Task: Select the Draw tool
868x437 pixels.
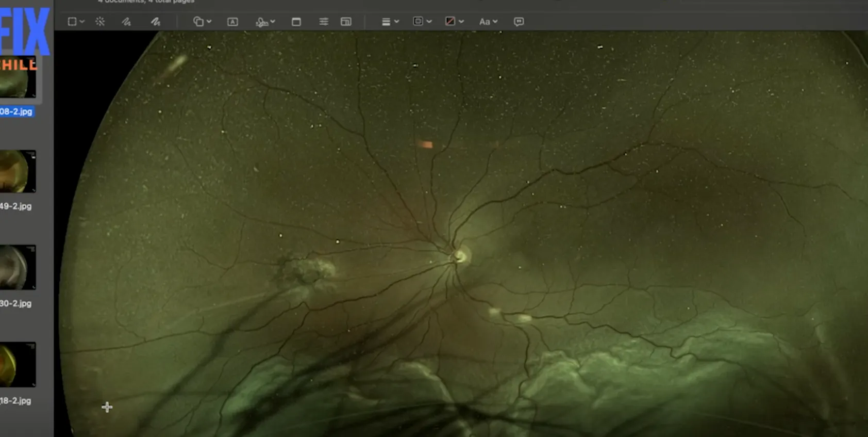Action: point(155,22)
